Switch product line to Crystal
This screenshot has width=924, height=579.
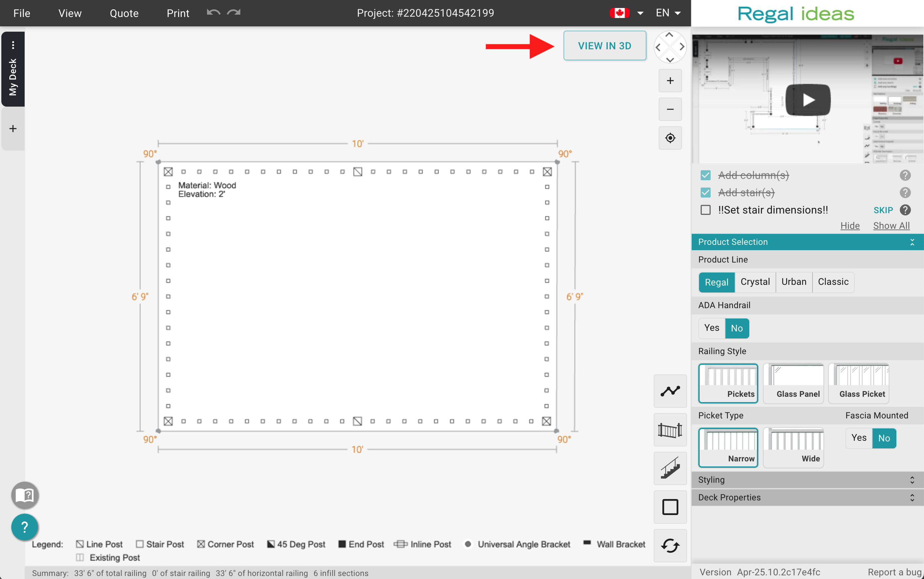coord(755,282)
